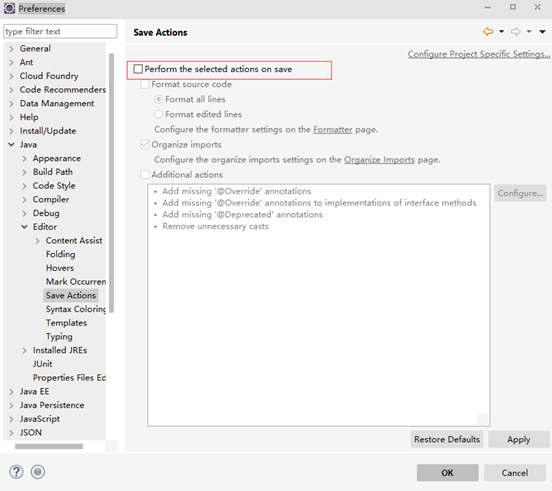
Task: Expand the Cloud Foundry node
Action: (x=11, y=76)
